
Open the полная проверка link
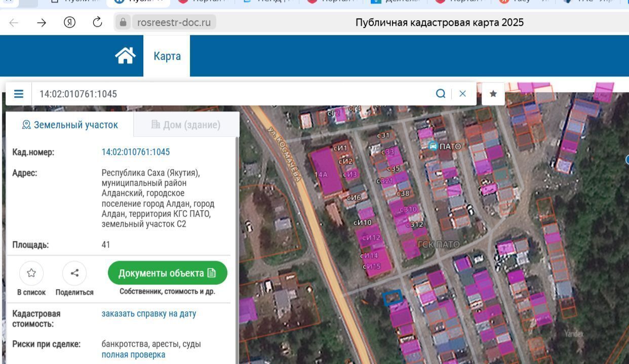click(133, 354)
